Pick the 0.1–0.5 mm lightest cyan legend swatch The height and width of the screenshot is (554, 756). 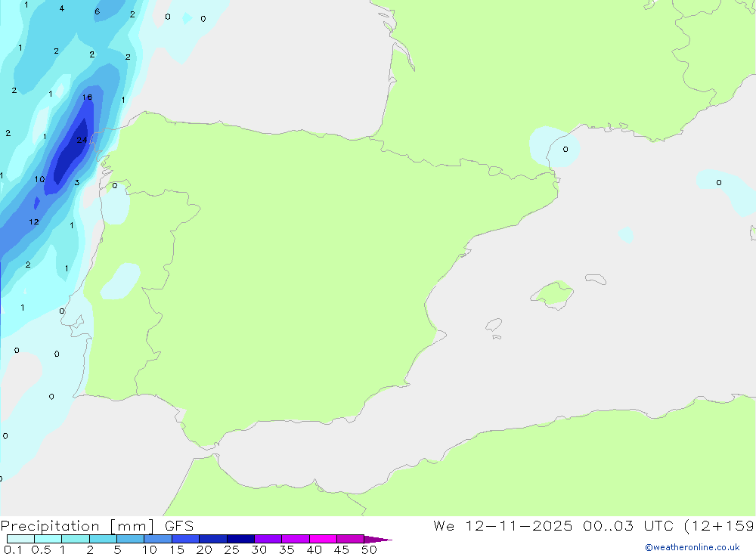pyautogui.click(x=20, y=539)
